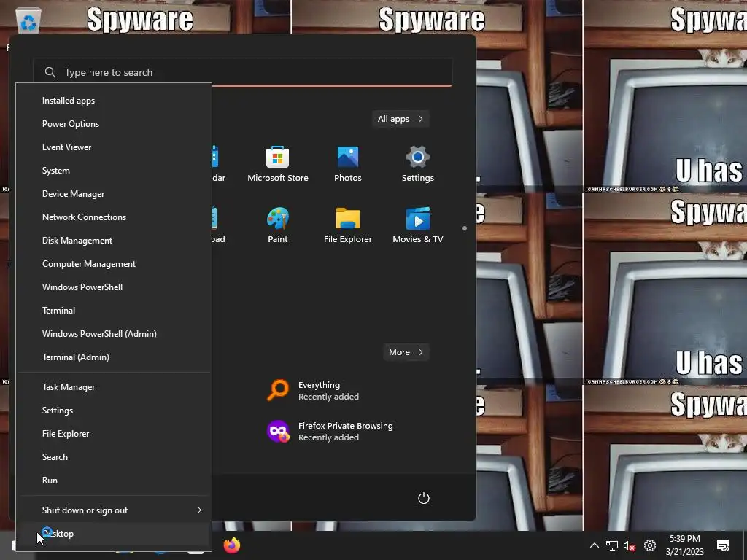Show hidden tray icons chevron
The height and width of the screenshot is (560, 747).
(594, 545)
